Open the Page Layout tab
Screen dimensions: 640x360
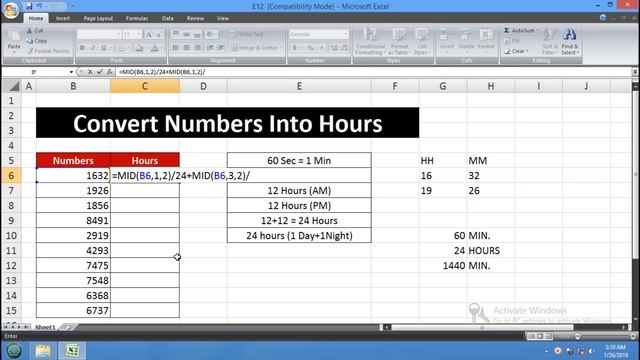pos(98,18)
